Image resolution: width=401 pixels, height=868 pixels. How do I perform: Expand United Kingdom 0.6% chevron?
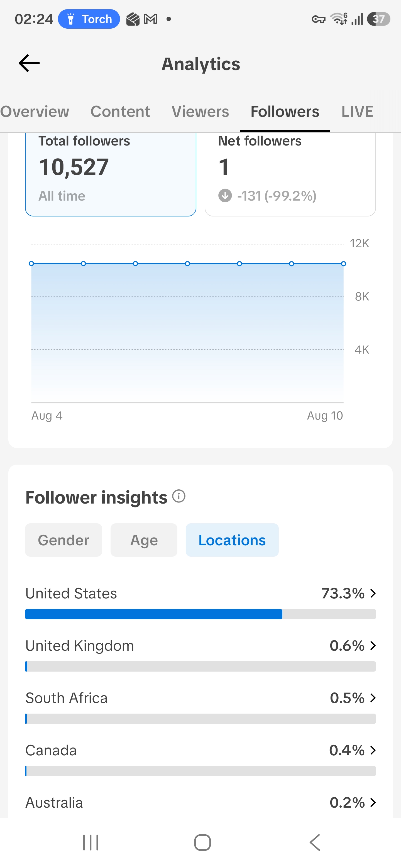[x=373, y=646]
